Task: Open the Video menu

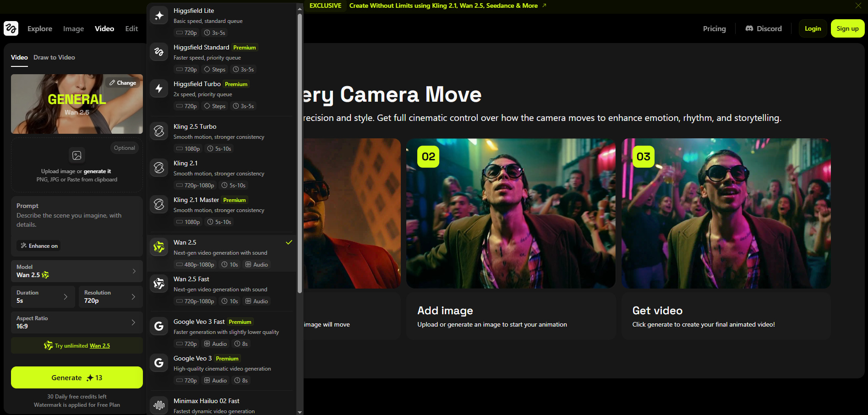Action: tap(104, 28)
